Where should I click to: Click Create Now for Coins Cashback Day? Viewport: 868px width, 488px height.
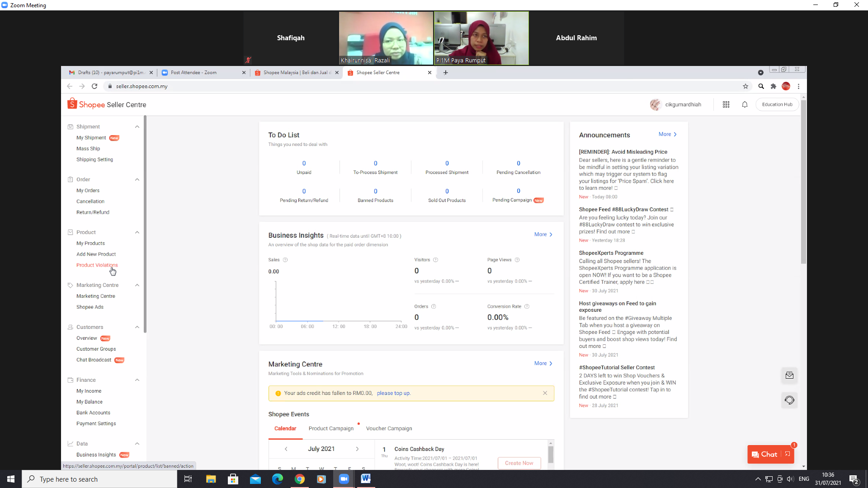click(519, 463)
